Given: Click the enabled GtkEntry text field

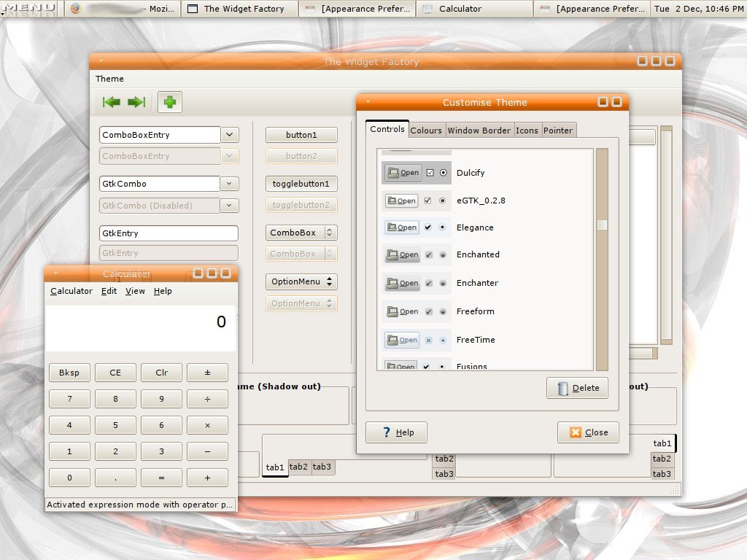Looking at the screenshot, I should (169, 233).
